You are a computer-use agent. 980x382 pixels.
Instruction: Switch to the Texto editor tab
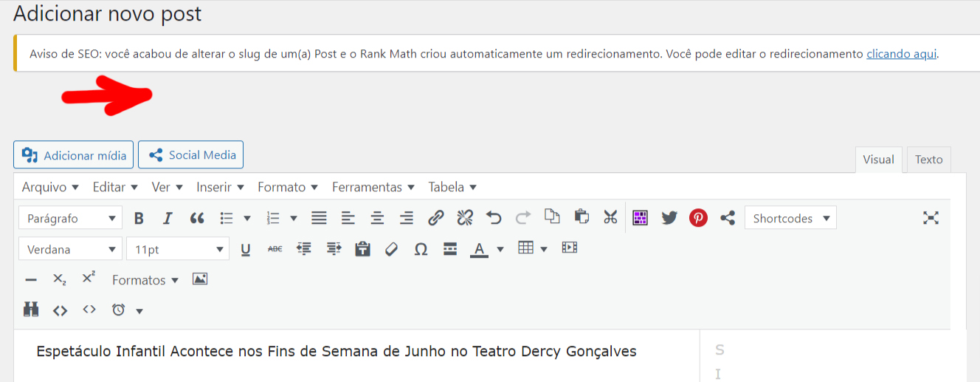click(x=928, y=160)
